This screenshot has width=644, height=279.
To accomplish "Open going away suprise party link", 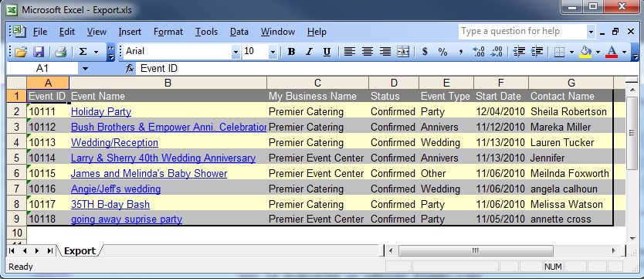I will click(x=127, y=219).
